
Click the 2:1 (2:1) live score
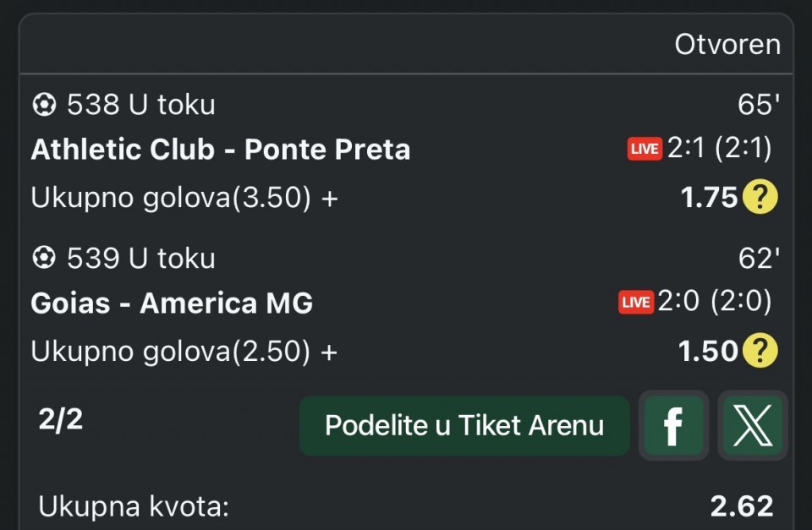(719, 149)
